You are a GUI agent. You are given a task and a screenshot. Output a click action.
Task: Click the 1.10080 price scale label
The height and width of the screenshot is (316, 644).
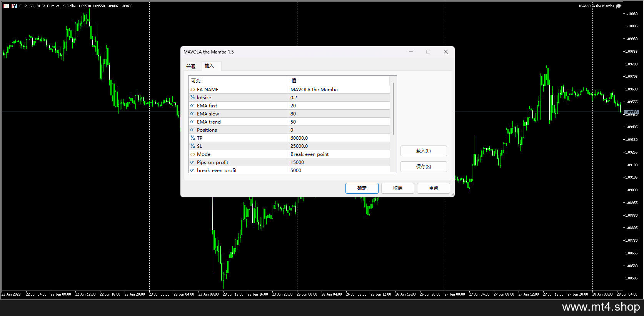[631, 14]
